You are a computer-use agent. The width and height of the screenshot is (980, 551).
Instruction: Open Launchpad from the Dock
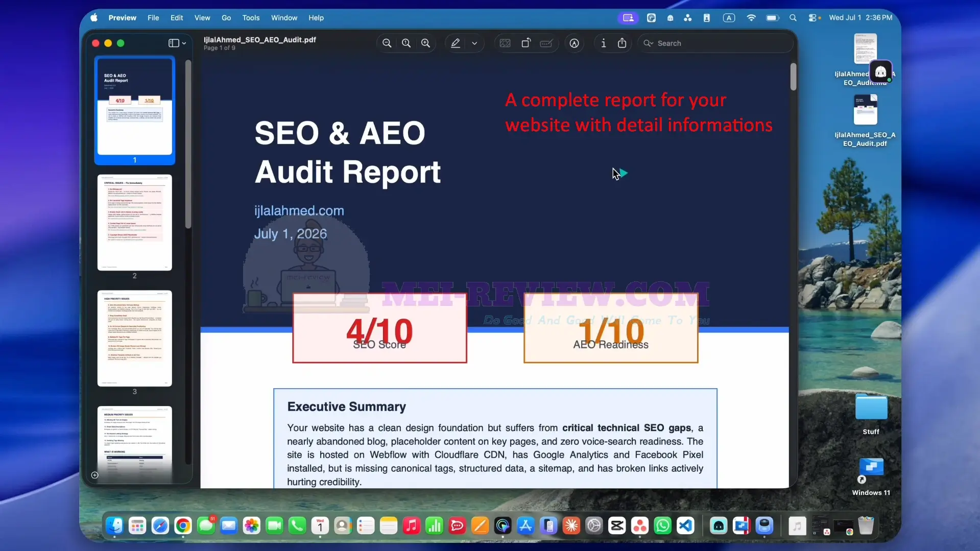(137, 525)
